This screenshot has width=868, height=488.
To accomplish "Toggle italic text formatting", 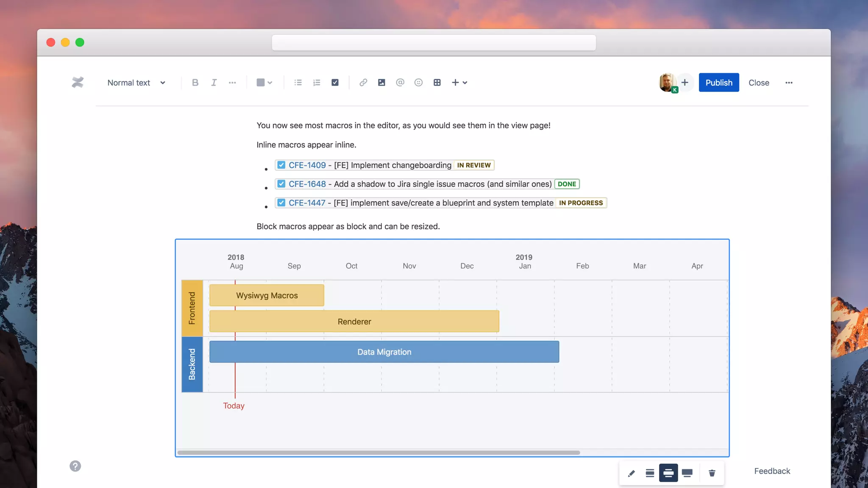I will [214, 83].
